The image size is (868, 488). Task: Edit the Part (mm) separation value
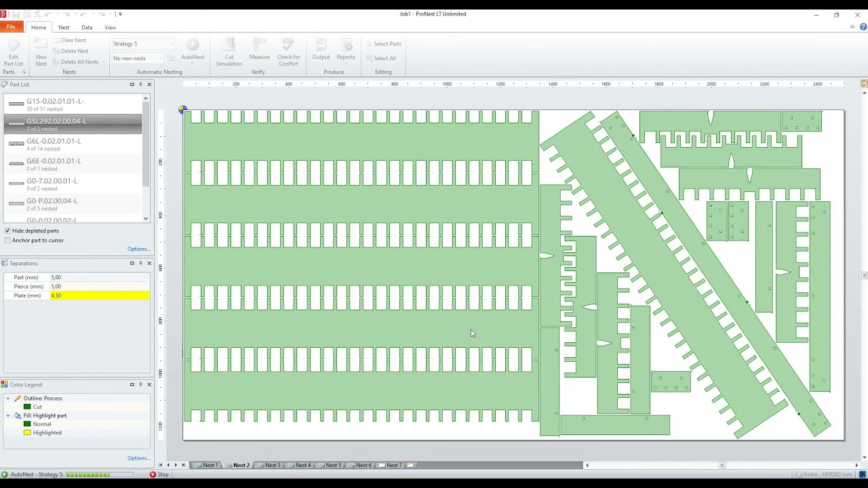pos(99,277)
